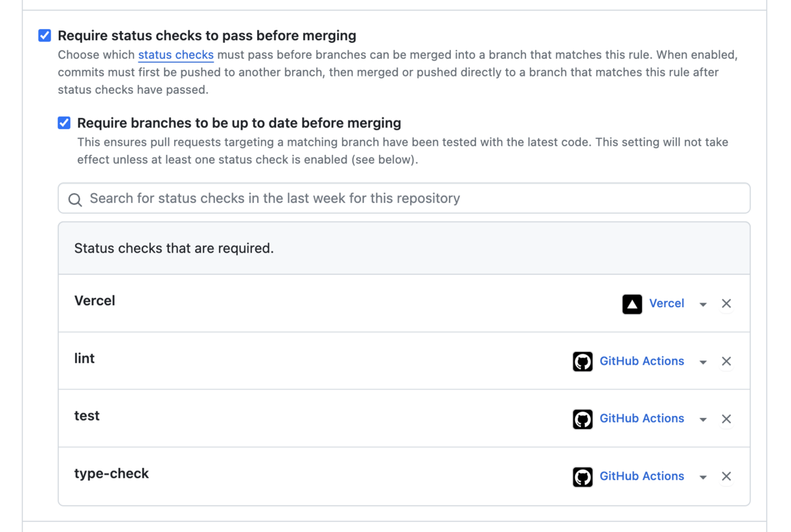Image resolution: width=791 pixels, height=532 pixels.
Task: Click GitHub logo icon in type-check row
Action: tap(583, 477)
